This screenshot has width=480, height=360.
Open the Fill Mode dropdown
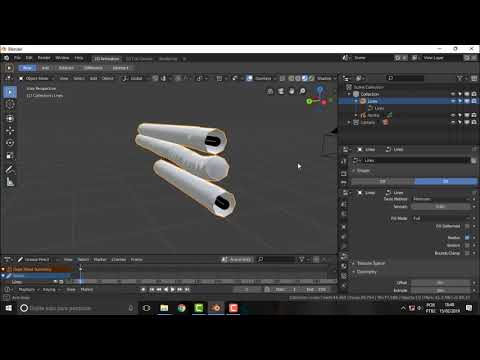(441, 218)
